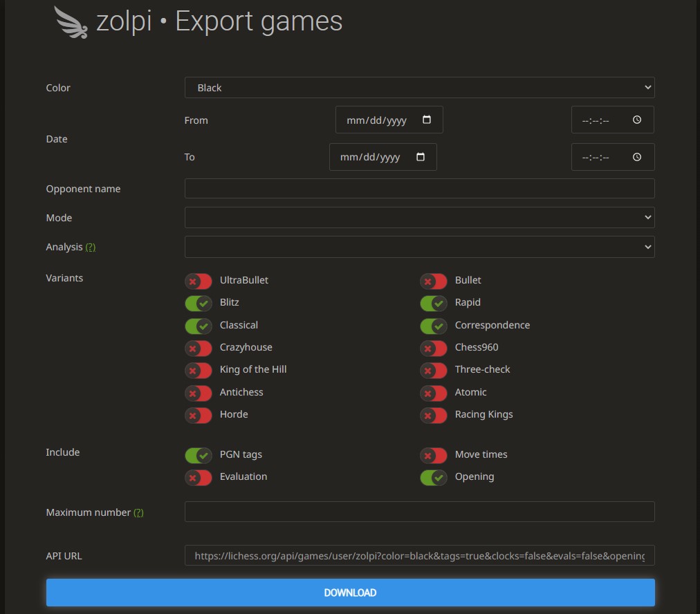Image resolution: width=700 pixels, height=614 pixels.
Task: Enable the UltraBullet variant toggle
Action: point(199,281)
